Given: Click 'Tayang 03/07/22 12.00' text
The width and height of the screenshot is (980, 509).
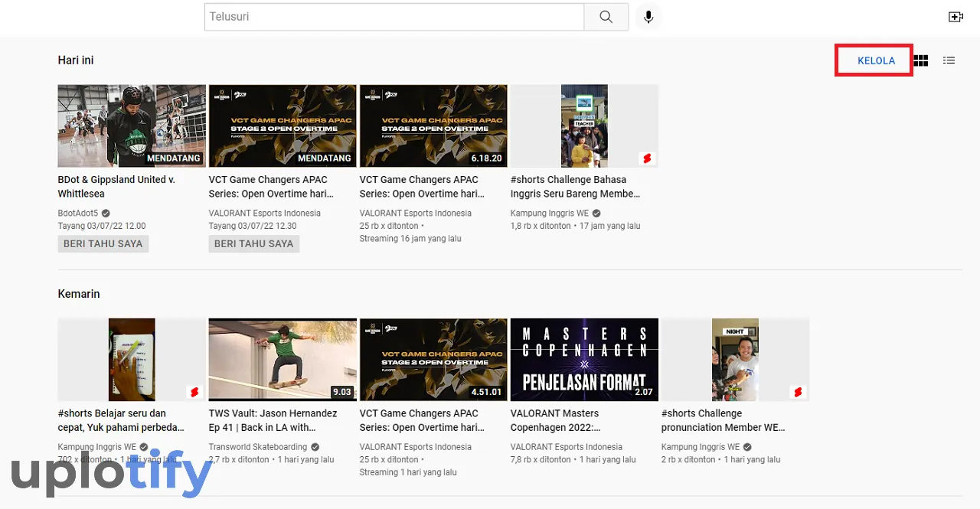Looking at the screenshot, I should 102,227.
